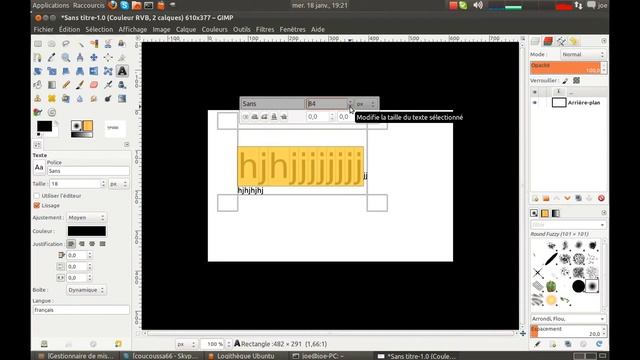Select the Rotate tool
The width and height of the screenshot is (640, 360).
click(38, 71)
